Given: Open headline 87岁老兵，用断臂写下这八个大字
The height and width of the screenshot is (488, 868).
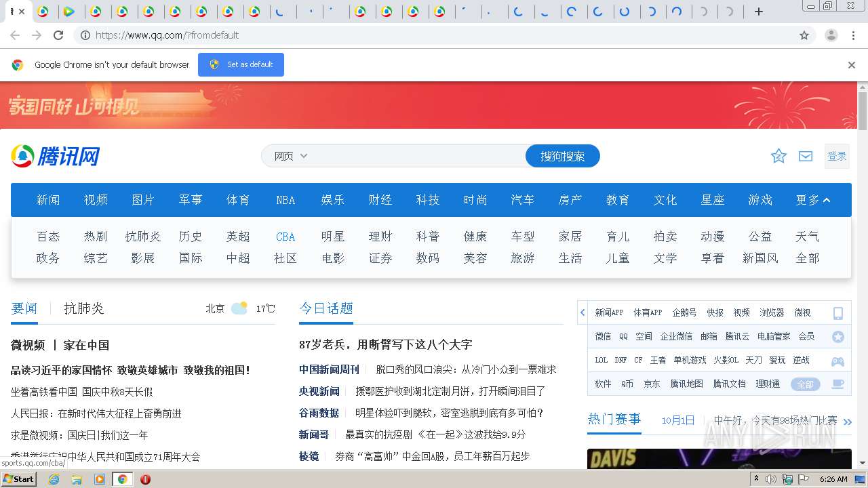Looking at the screenshot, I should click(x=386, y=344).
